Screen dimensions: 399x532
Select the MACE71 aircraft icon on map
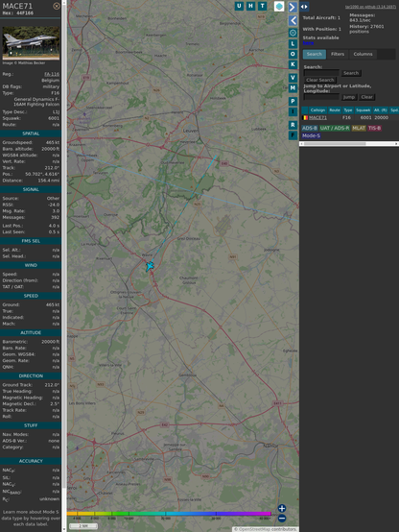point(150,266)
